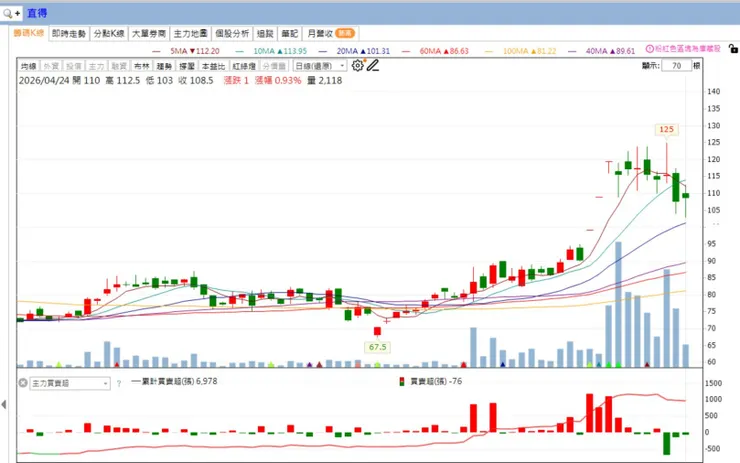Toggle the 趨勢 trend overlay
The image size is (740, 463).
click(x=164, y=66)
